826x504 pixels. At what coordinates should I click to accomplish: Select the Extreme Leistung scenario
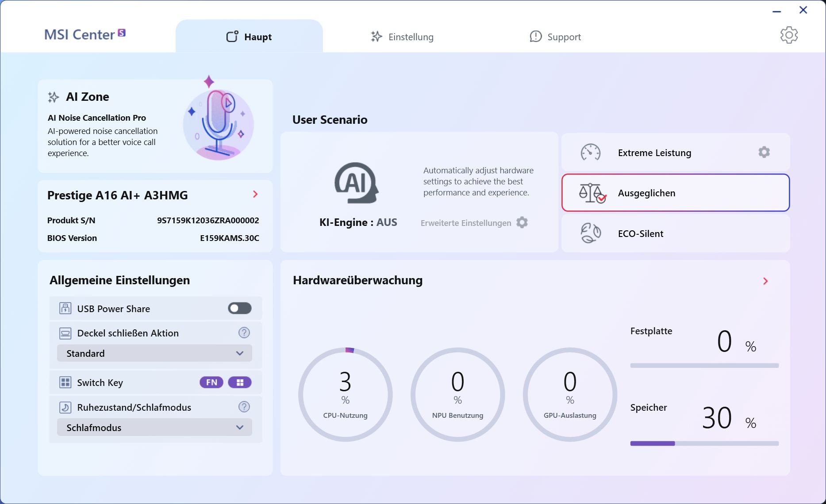676,153
